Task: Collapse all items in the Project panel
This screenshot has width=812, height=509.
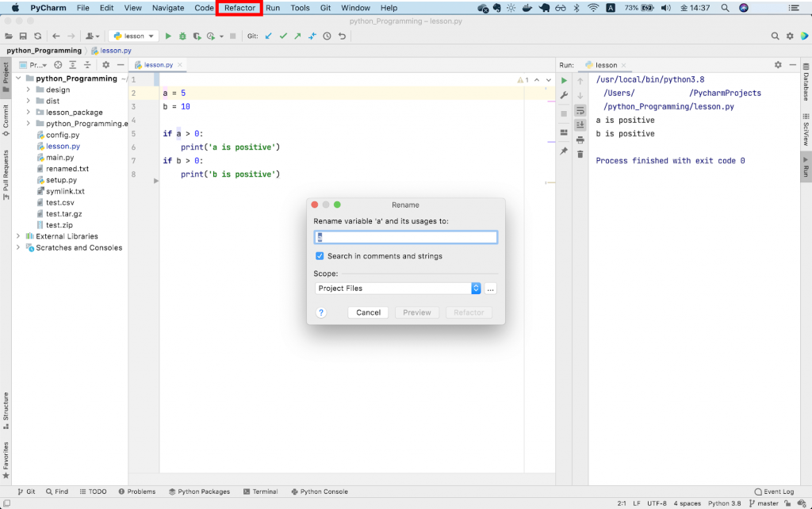Action: click(x=87, y=65)
